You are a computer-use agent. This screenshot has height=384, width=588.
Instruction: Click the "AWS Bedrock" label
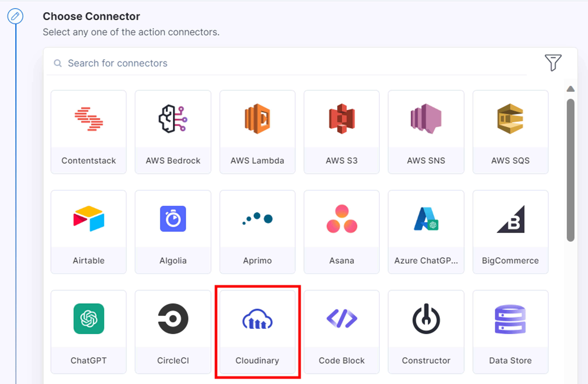(x=173, y=161)
